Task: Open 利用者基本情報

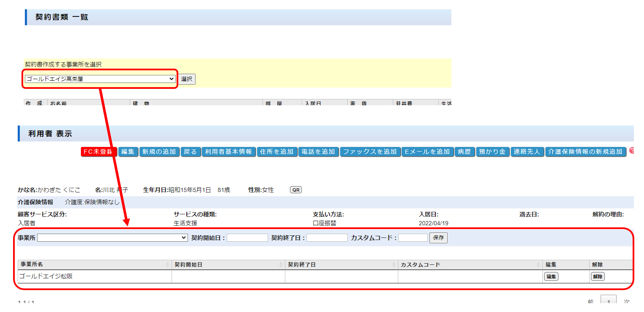Action: pyautogui.click(x=228, y=152)
